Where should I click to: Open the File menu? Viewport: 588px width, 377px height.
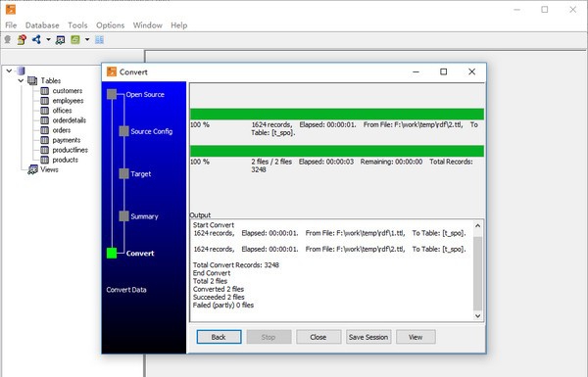(11, 25)
